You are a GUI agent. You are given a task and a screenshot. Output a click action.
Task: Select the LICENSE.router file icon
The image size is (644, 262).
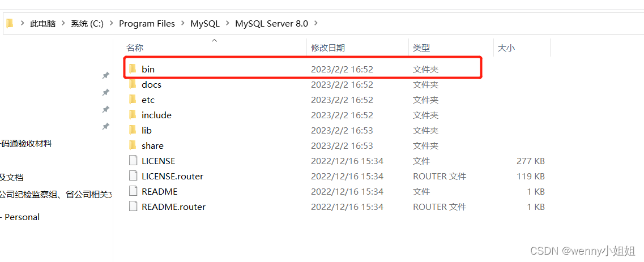click(x=133, y=176)
